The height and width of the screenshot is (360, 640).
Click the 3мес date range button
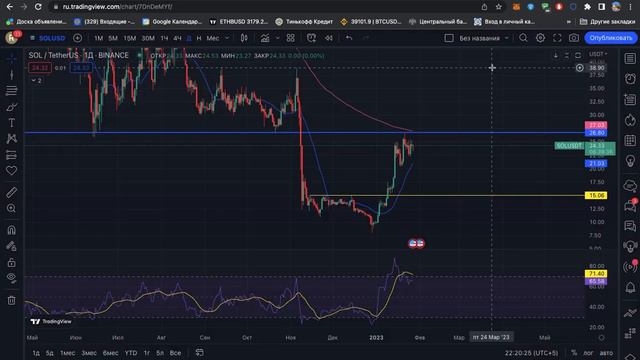click(x=89, y=353)
